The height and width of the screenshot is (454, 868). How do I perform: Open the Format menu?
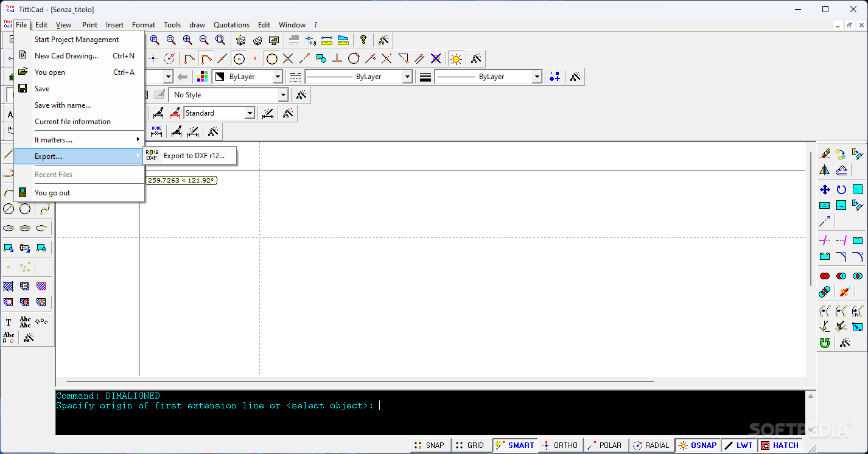[144, 25]
